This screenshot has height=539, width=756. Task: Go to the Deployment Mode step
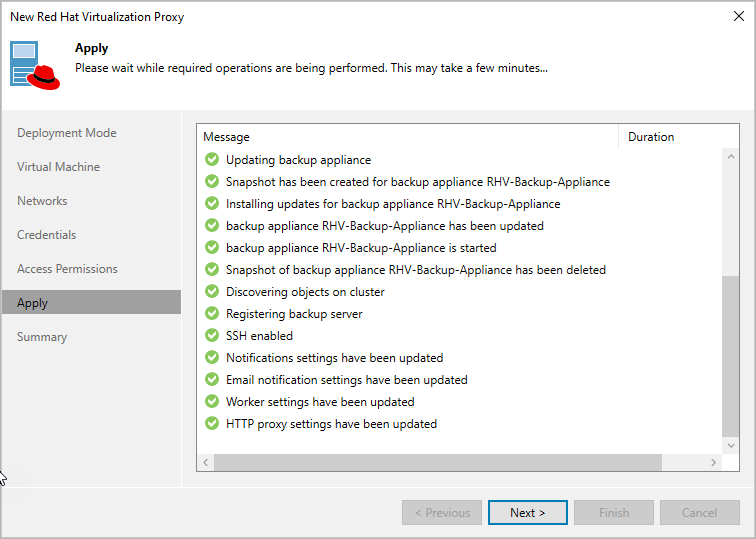pos(67,133)
